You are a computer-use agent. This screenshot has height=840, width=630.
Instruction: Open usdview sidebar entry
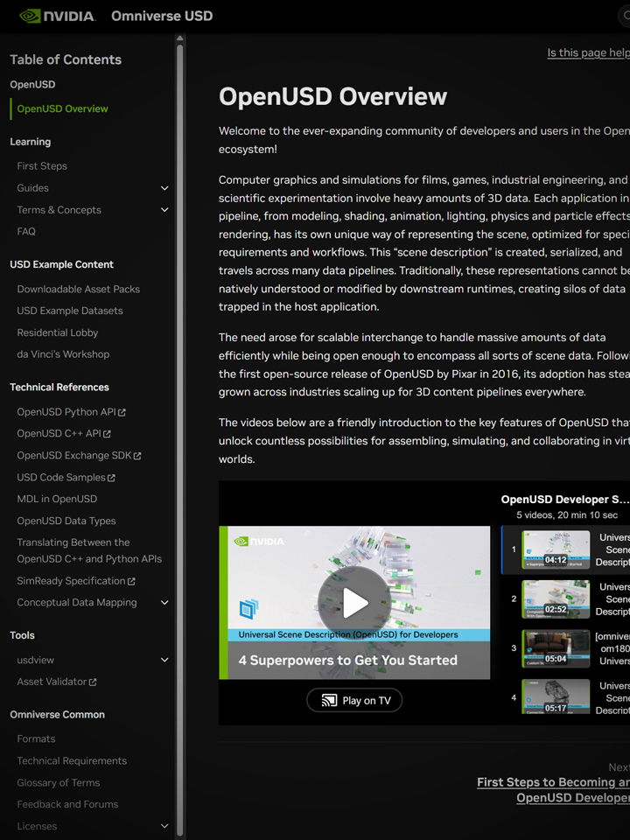point(35,660)
